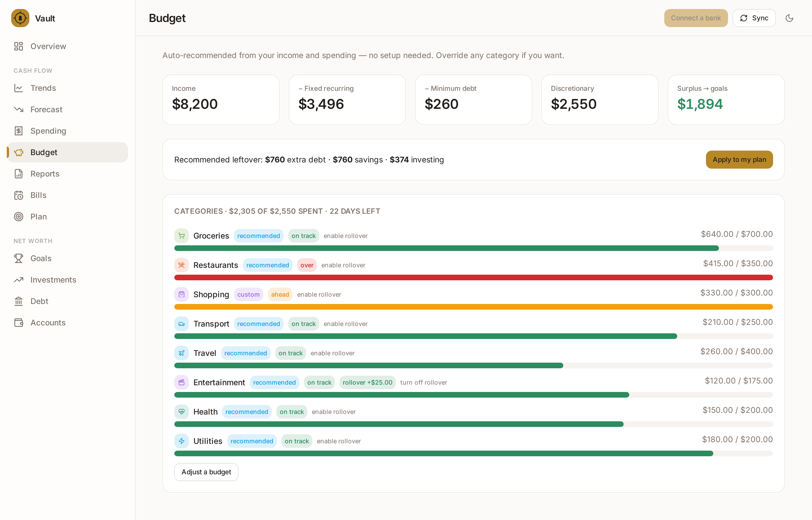Click the Minimum debt $260 card
The height and width of the screenshot is (520, 812).
(x=473, y=100)
